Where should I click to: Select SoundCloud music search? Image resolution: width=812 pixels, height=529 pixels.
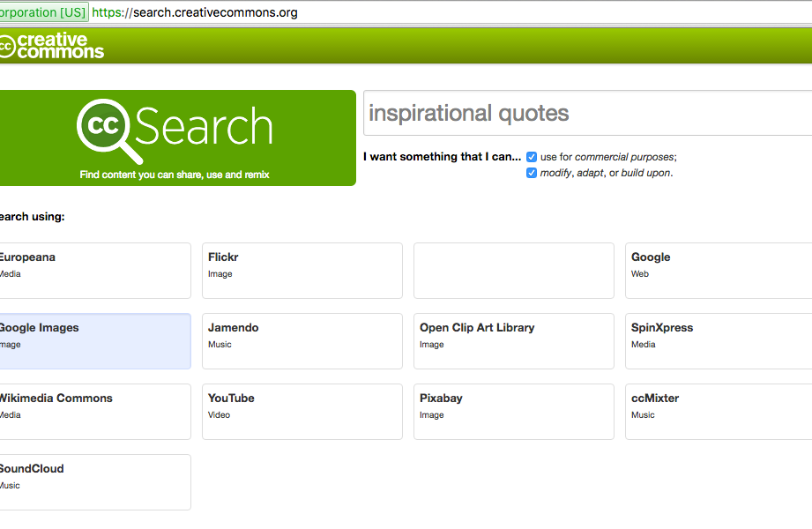click(95, 482)
